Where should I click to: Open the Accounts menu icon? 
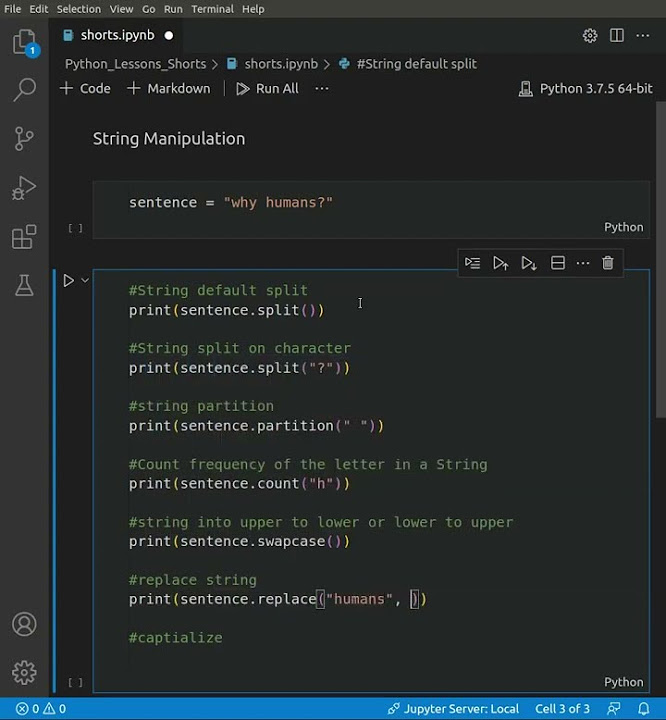24,624
